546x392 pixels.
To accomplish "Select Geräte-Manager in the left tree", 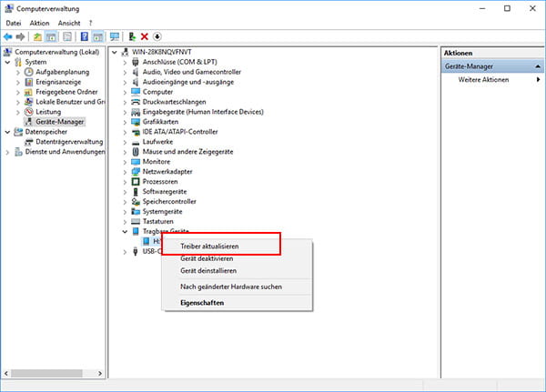I will [57, 122].
